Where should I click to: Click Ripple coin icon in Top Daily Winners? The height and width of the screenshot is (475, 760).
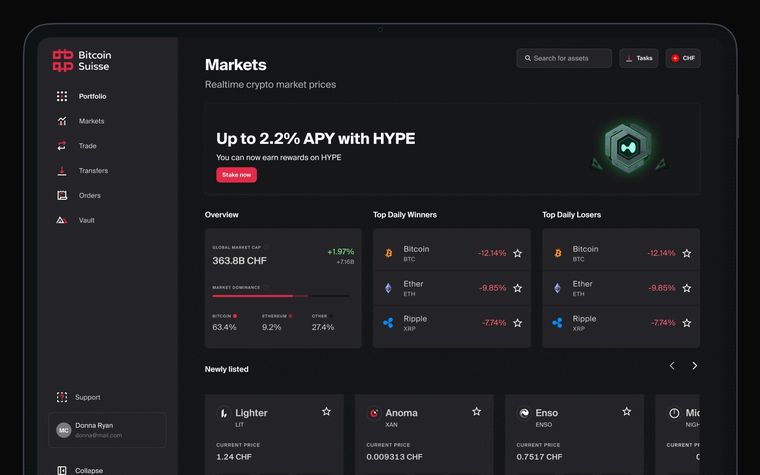(388, 323)
